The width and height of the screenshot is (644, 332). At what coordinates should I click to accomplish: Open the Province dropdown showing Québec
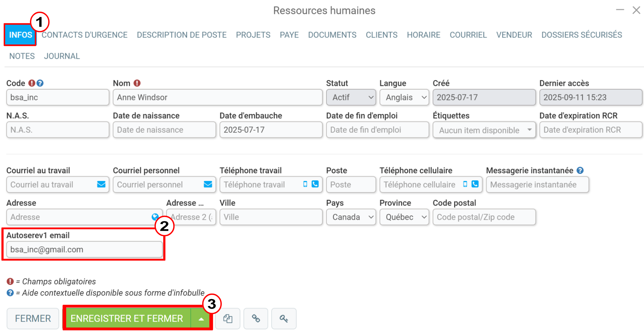point(404,217)
